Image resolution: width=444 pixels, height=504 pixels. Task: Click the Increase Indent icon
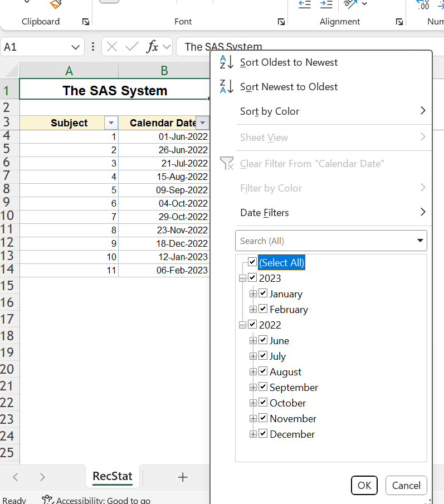click(x=326, y=4)
